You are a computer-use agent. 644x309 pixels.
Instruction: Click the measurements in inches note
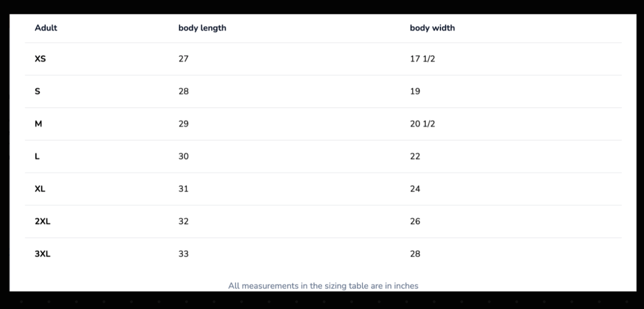pyautogui.click(x=323, y=286)
